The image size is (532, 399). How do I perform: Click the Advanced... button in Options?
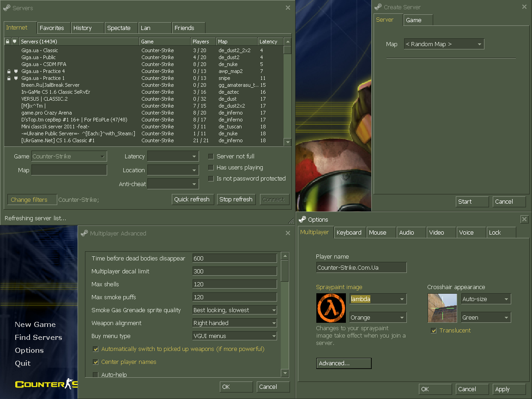click(344, 363)
